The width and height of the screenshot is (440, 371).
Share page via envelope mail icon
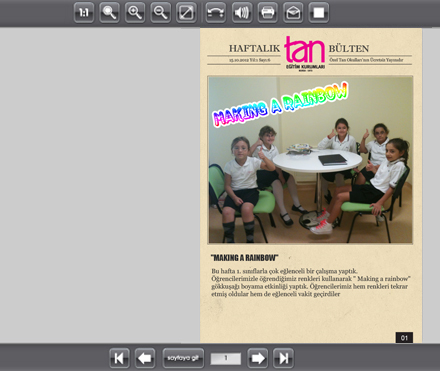click(x=293, y=13)
